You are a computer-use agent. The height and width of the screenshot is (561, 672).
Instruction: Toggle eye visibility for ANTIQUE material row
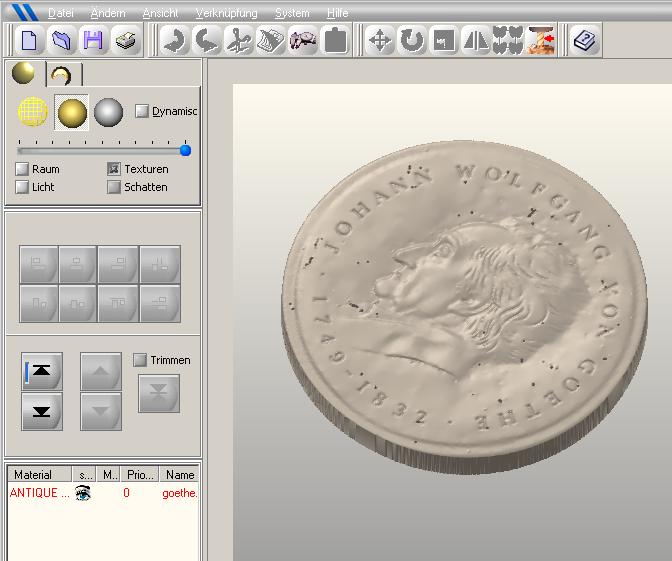pos(83,493)
